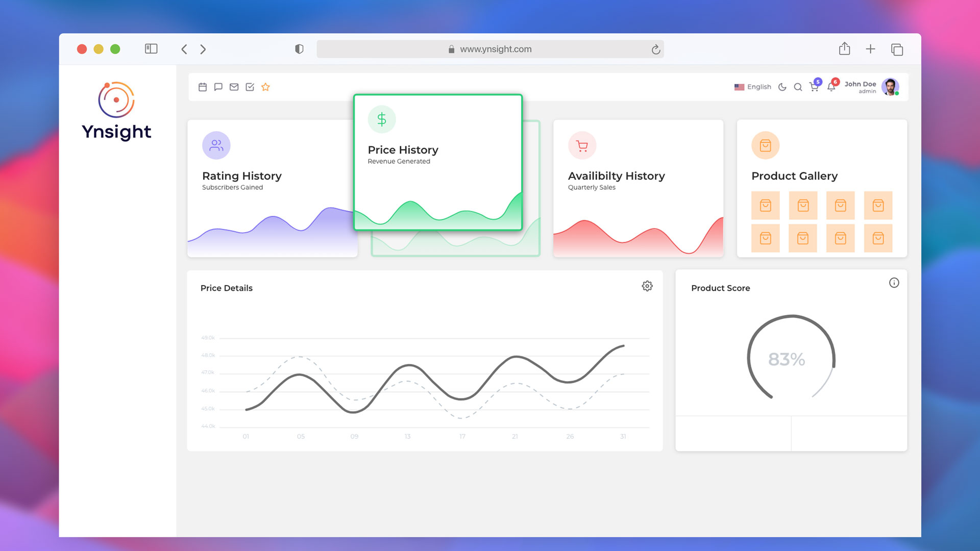
Task: Click the www.ynsight.com address bar
Action: [x=490, y=49]
